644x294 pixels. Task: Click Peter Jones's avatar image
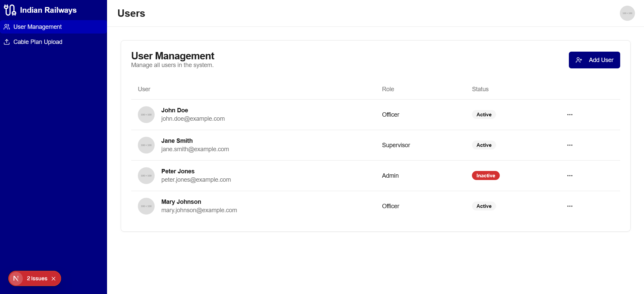(146, 176)
